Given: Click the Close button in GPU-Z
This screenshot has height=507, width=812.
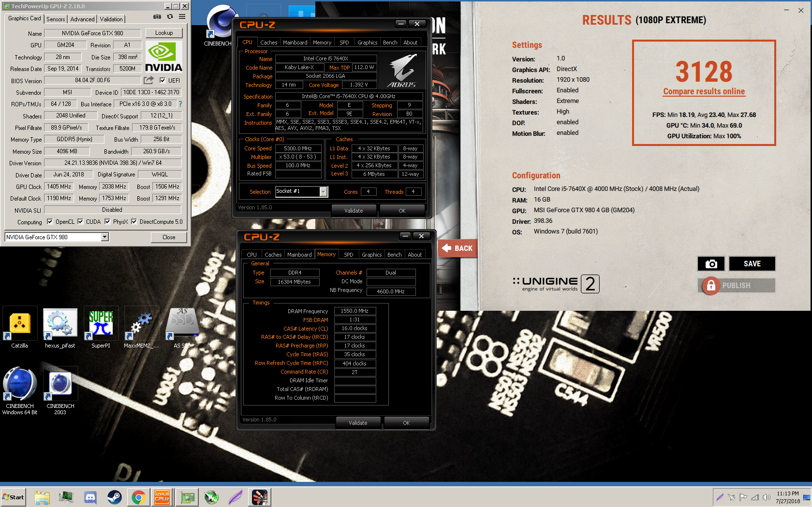Looking at the screenshot, I should pos(169,237).
